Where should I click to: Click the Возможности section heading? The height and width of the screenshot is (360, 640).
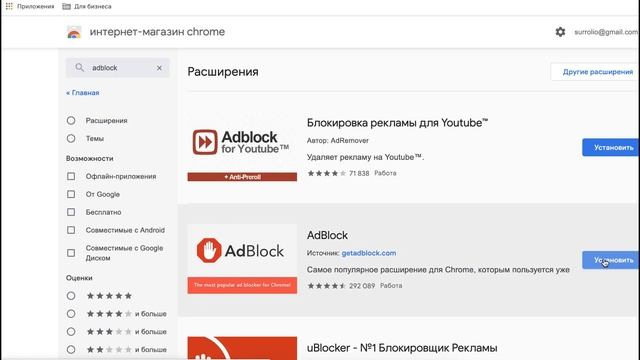tap(90, 158)
